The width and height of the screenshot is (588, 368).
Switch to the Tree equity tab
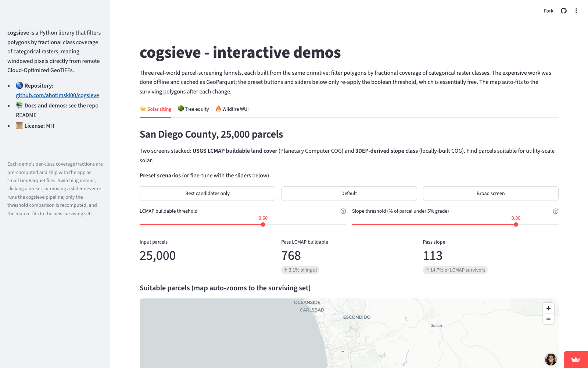click(193, 109)
